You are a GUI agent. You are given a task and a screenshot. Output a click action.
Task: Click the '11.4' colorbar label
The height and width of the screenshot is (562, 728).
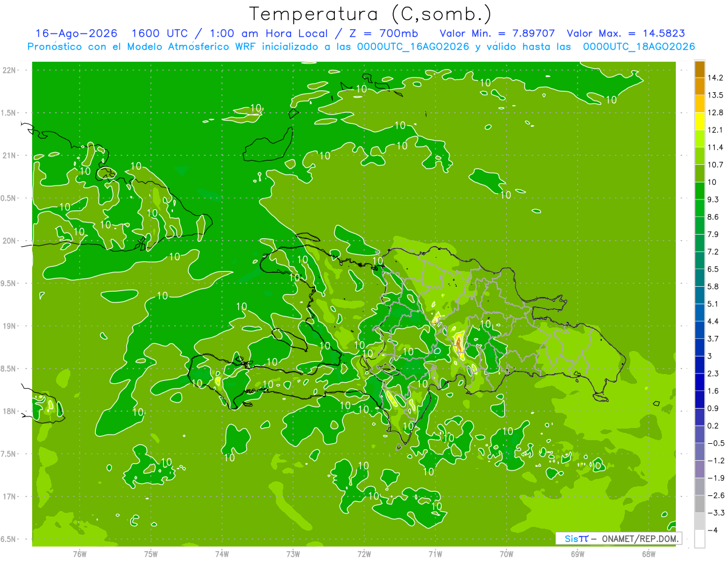715,147
